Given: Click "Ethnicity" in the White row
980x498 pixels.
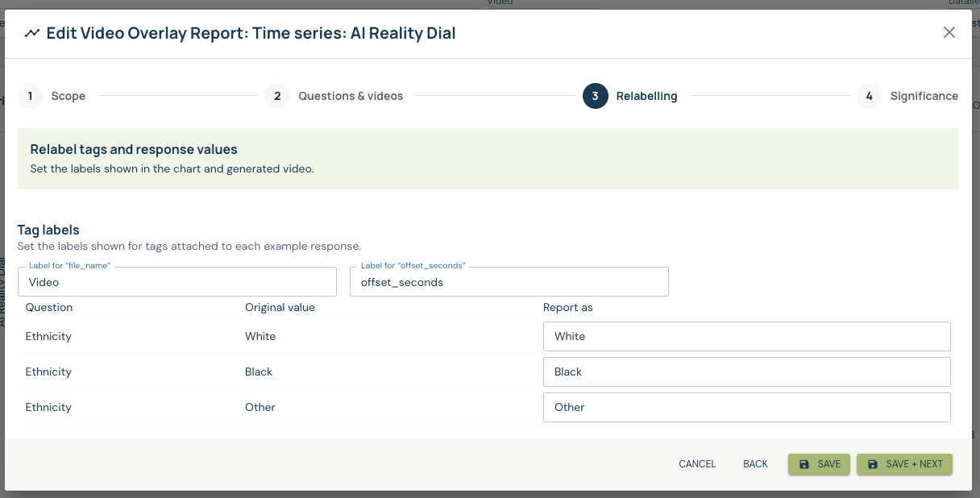Looking at the screenshot, I should coord(48,336).
